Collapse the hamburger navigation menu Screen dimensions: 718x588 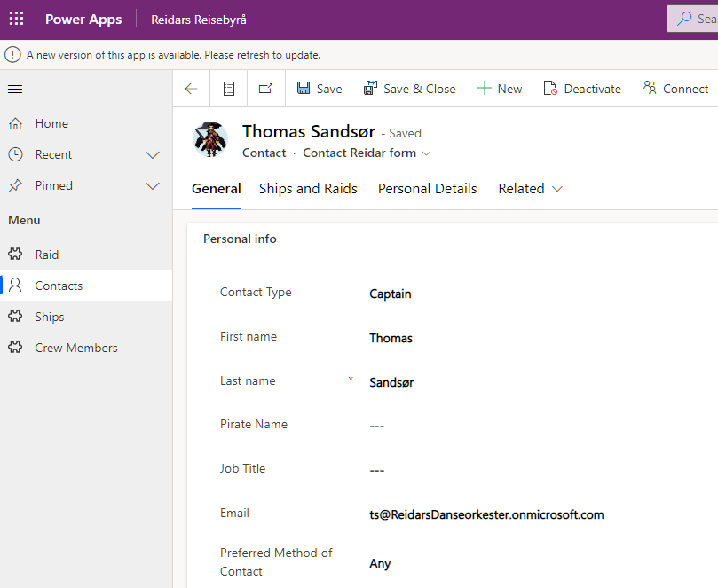(15, 89)
